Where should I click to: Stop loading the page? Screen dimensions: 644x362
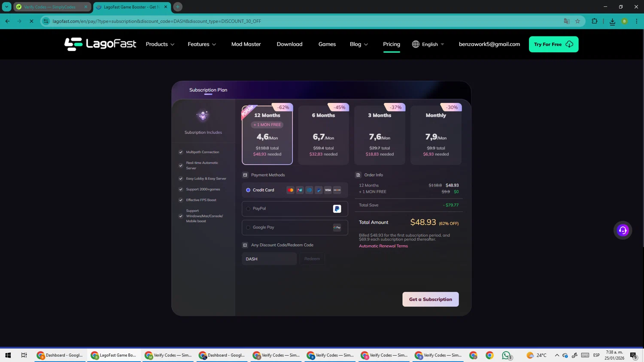click(x=31, y=21)
